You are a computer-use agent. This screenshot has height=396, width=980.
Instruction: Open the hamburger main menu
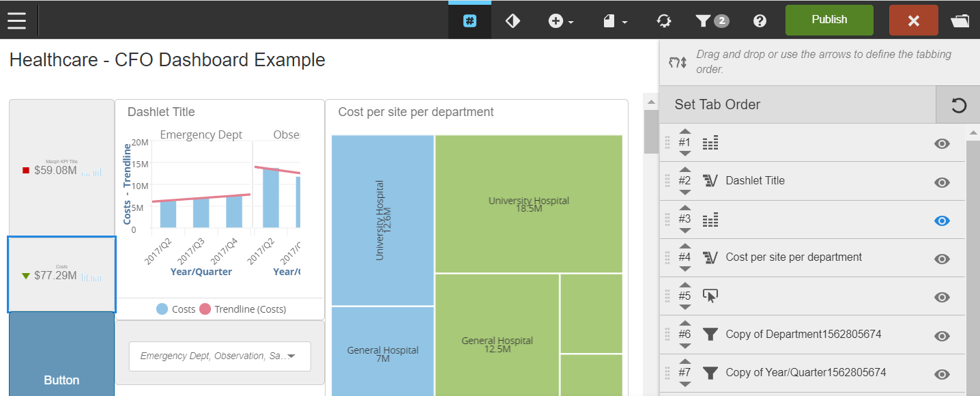click(16, 20)
